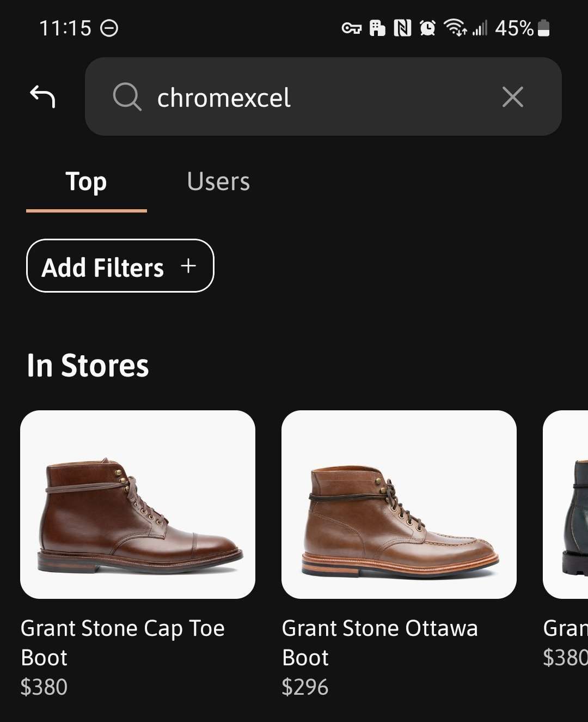The image size is (588, 722).
Task: Tap the $296 Ottawa Boot price
Action: pyautogui.click(x=305, y=687)
